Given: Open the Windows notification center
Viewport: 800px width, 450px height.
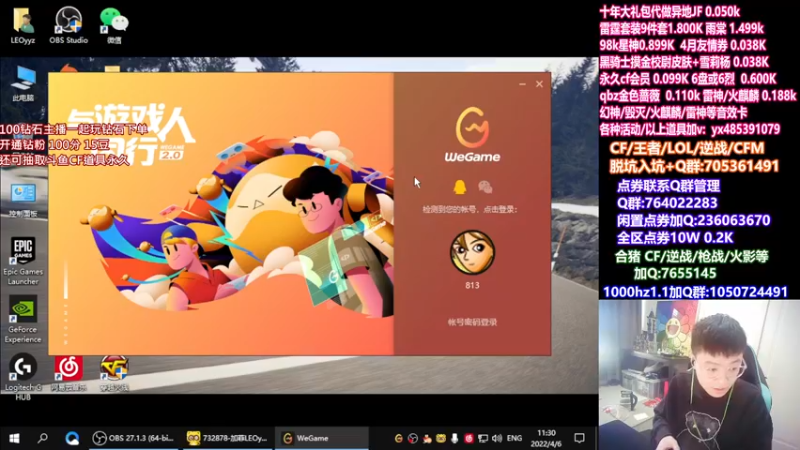Looking at the screenshot, I should 580,438.
